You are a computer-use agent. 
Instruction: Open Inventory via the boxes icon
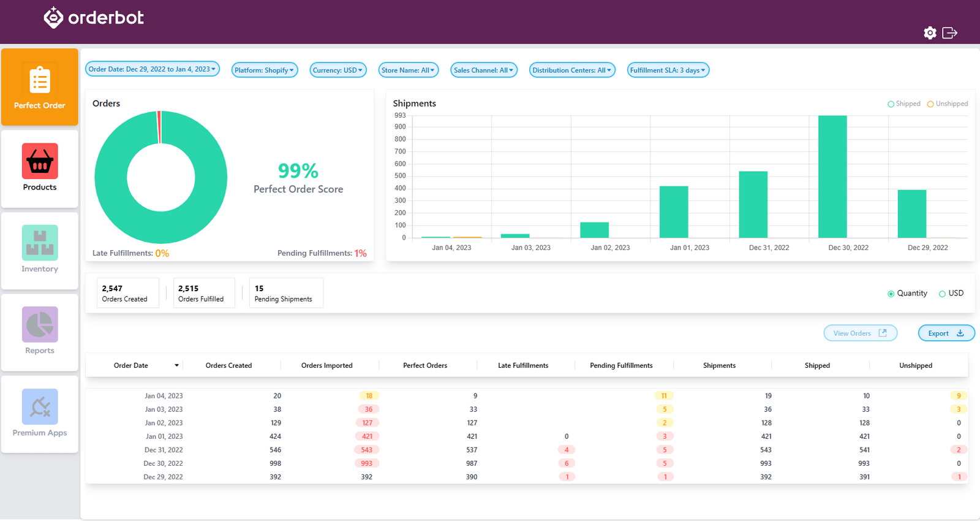pos(40,243)
